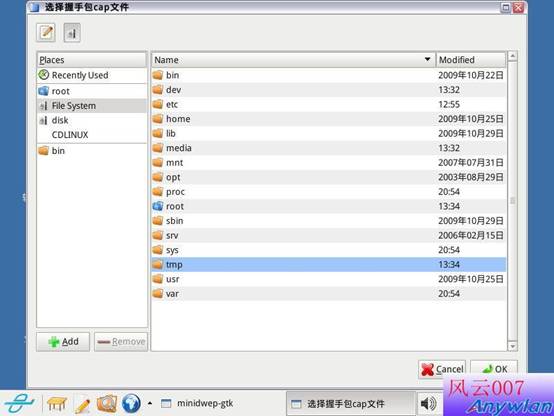Close the 选择握手包cap文件 dialog window
This screenshot has height=416, width=554.
click(518, 7)
